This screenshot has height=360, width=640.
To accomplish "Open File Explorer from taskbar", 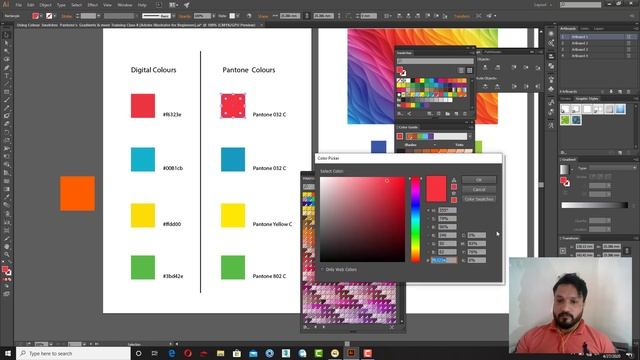I will click(221, 353).
